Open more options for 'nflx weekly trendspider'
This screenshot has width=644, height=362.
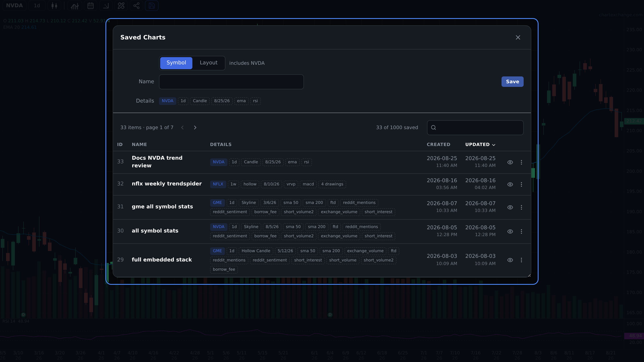521,184
